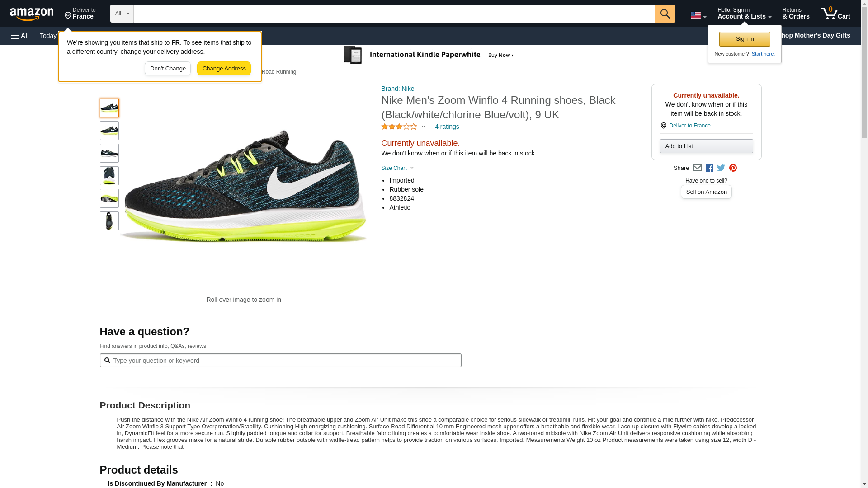This screenshot has width=868, height=488.
Task: Expand the Size Chart dropdown
Action: click(x=397, y=168)
